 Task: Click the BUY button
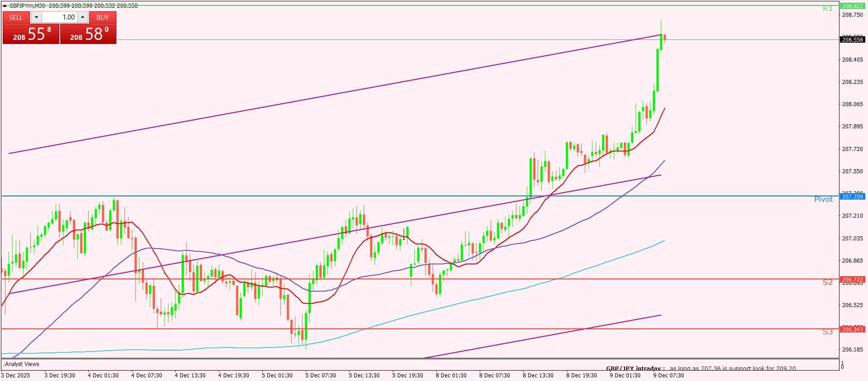pyautogui.click(x=102, y=17)
